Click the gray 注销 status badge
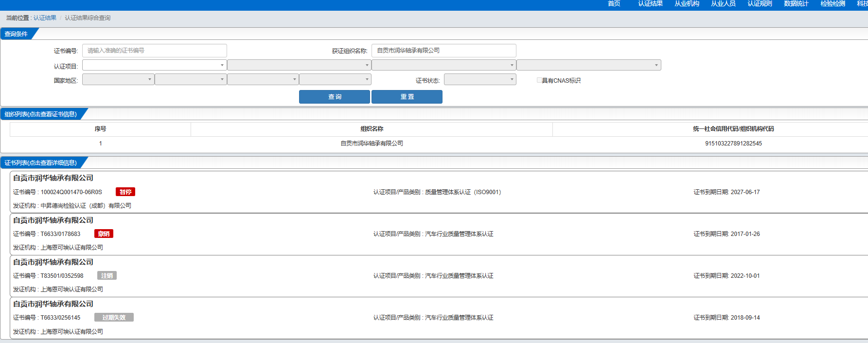 pyautogui.click(x=107, y=276)
